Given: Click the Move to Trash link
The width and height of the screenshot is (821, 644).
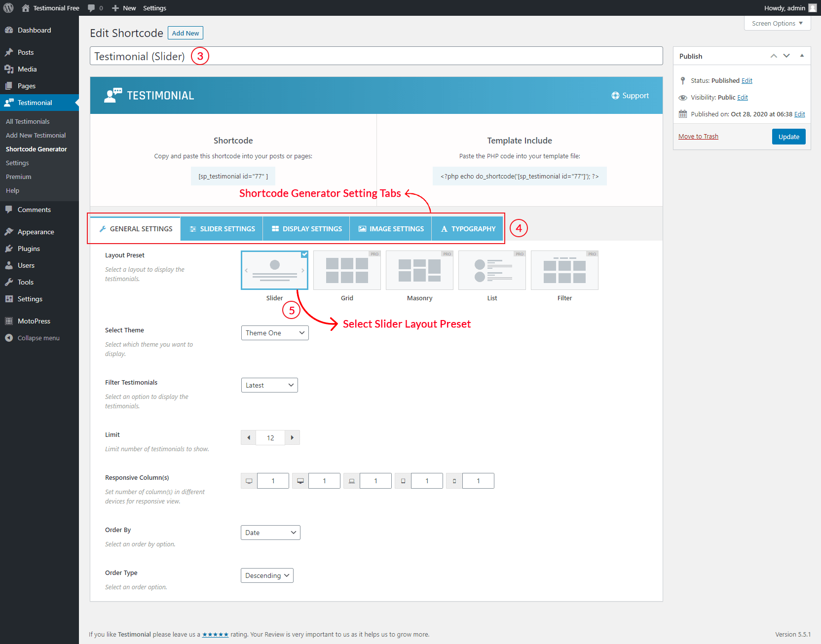Looking at the screenshot, I should pyautogui.click(x=698, y=137).
